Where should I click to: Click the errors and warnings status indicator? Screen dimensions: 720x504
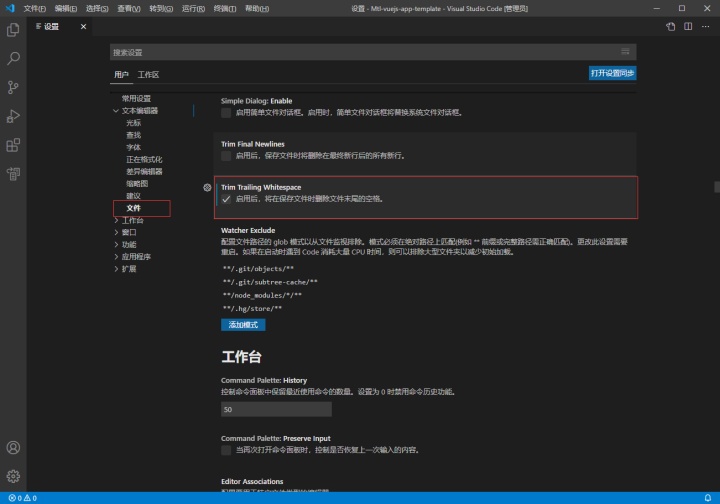[x=22, y=498]
